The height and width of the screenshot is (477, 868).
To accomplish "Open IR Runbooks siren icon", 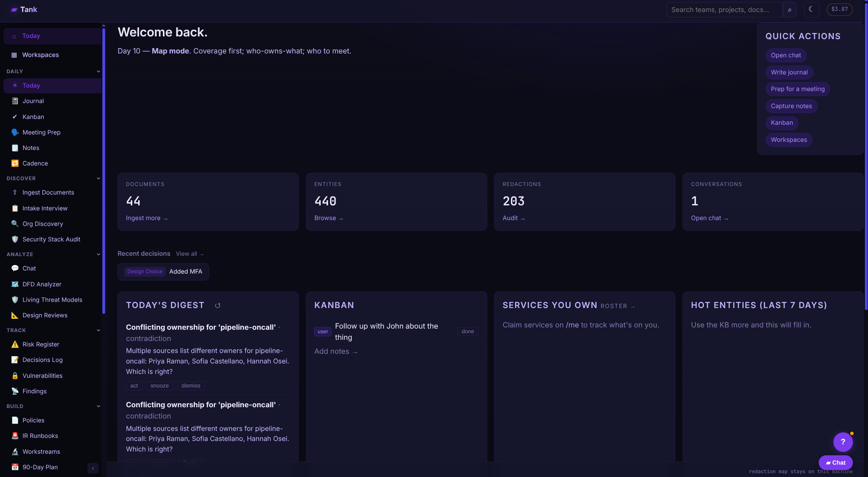I will (x=15, y=436).
